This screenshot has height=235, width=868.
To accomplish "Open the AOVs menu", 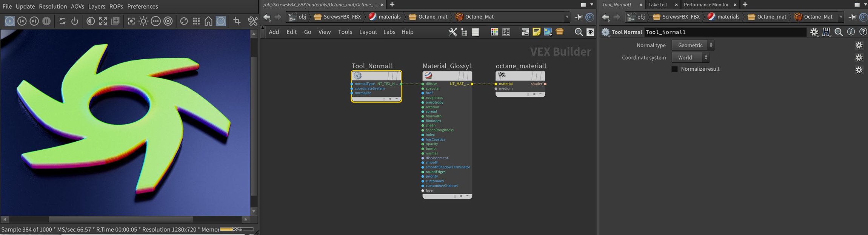I will coord(77,6).
